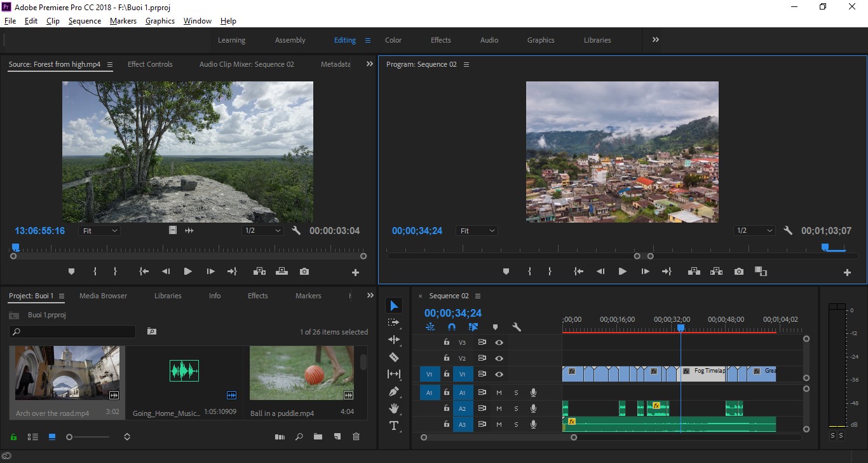Toggle V2 track output eye
868x463 pixels.
coord(499,358)
